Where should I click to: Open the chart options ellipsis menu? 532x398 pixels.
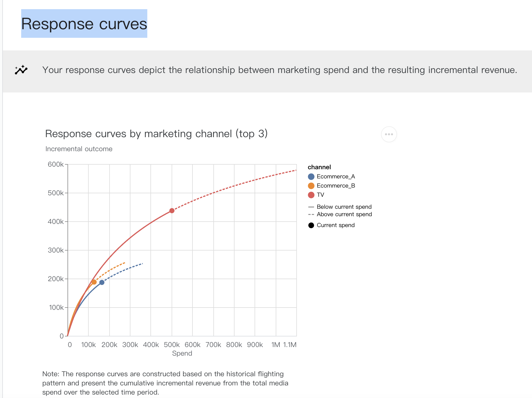point(389,134)
